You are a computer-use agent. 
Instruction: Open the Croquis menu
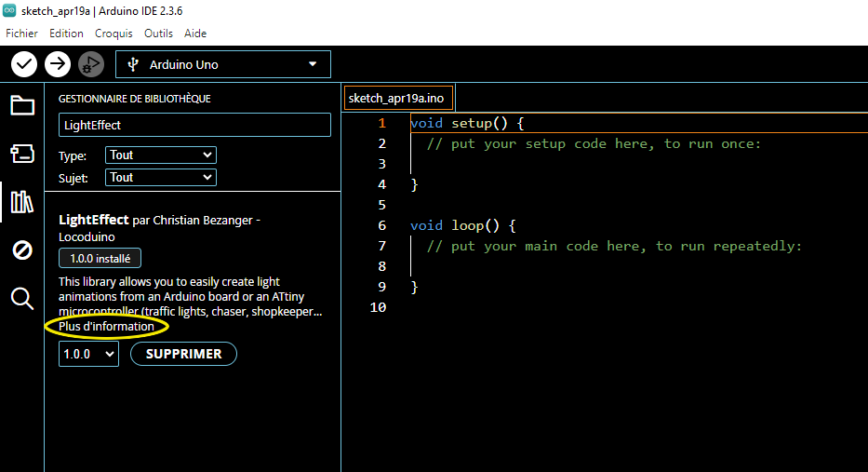[x=114, y=33]
